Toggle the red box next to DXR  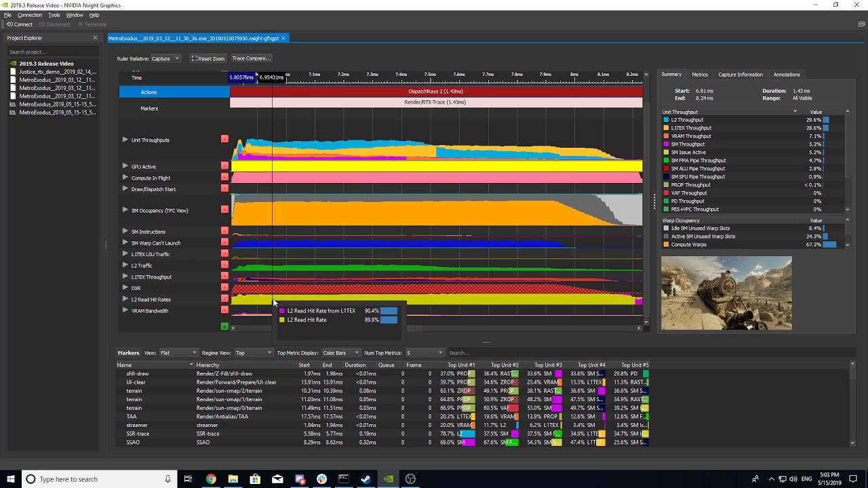224,287
